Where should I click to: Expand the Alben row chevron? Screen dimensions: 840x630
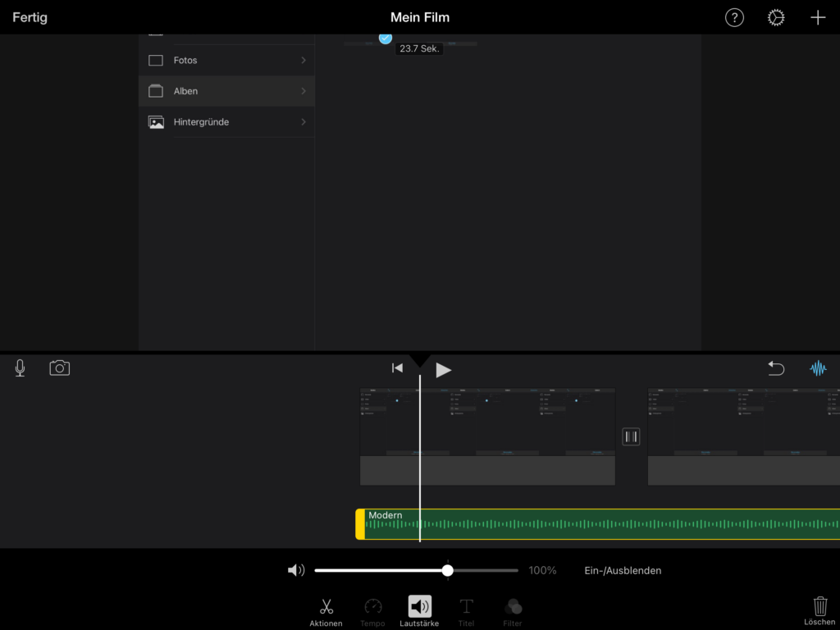click(x=304, y=91)
